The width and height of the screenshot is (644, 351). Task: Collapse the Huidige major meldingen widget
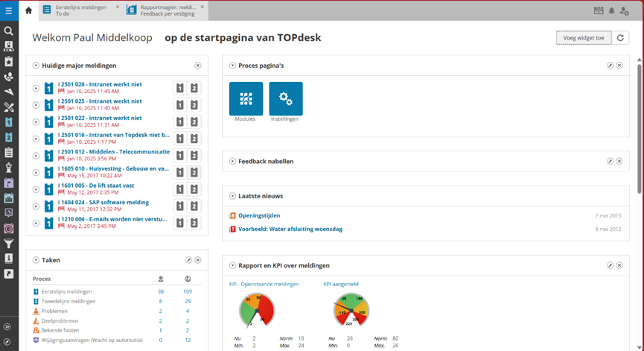(36, 66)
